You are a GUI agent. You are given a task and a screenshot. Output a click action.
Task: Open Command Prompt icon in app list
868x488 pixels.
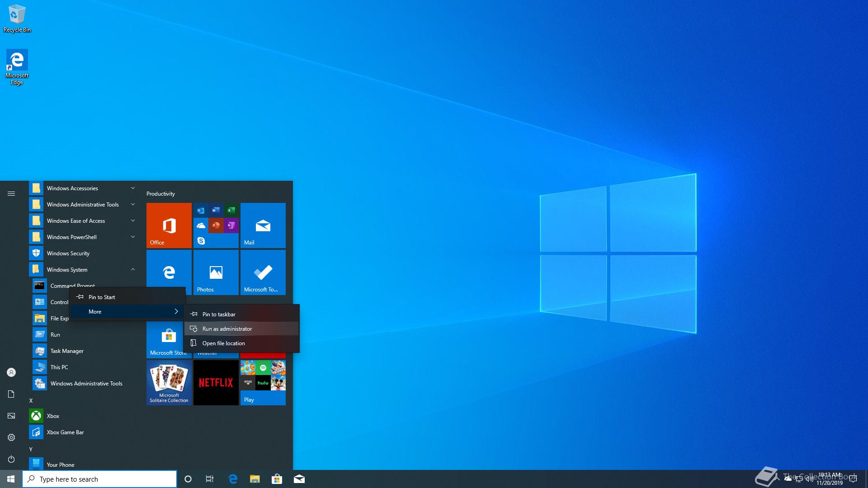(x=40, y=286)
